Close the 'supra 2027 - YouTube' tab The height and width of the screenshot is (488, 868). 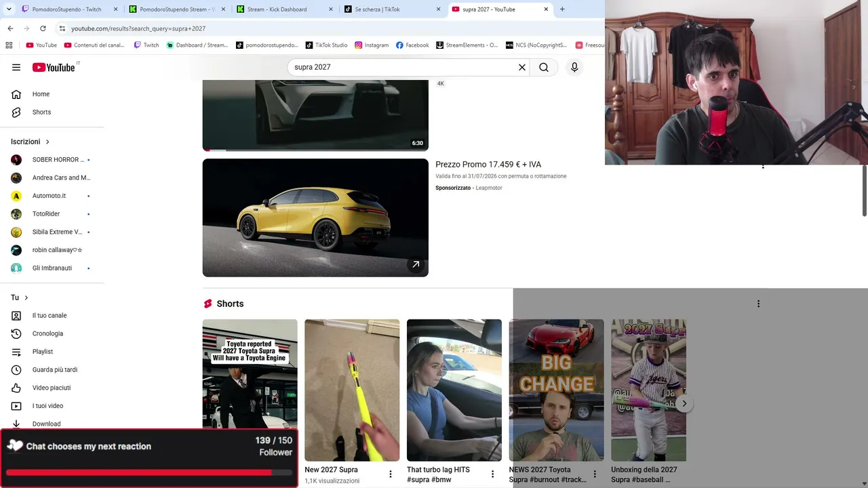pyautogui.click(x=546, y=9)
